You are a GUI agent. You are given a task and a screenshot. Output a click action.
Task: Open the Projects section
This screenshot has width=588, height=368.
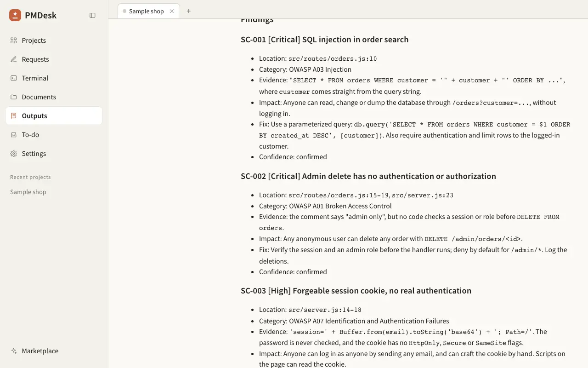click(54, 40)
